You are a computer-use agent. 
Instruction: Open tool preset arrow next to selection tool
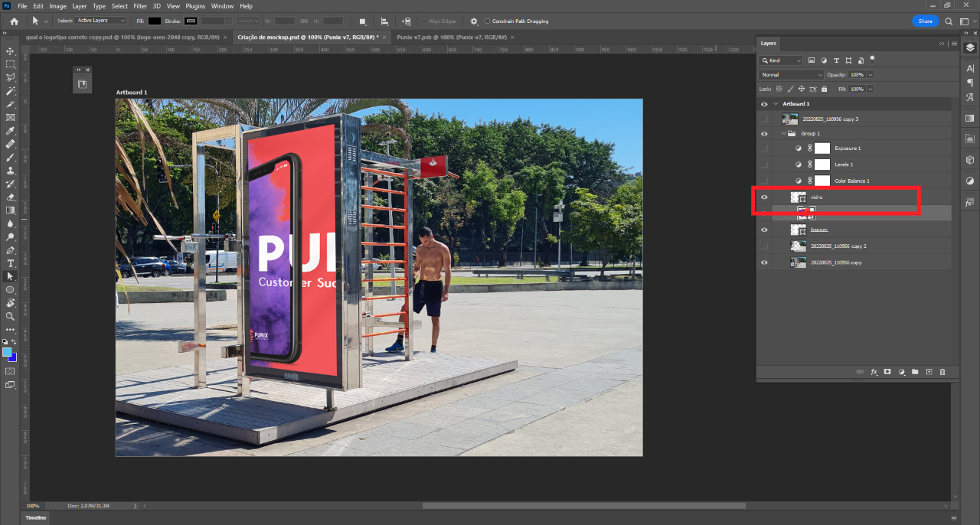pyautogui.click(x=47, y=21)
